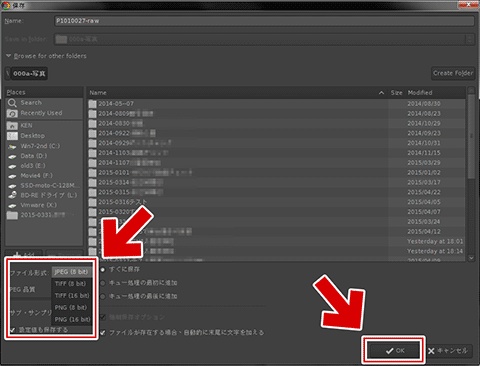Open the Save in folder dropdown
This screenshot has width=480, height=366.
[264, 39]
